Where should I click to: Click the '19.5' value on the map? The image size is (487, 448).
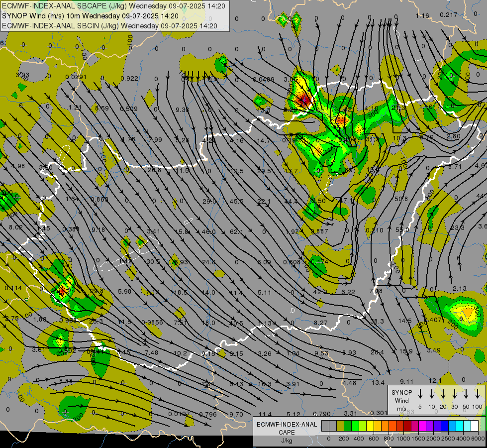(237, 171)
